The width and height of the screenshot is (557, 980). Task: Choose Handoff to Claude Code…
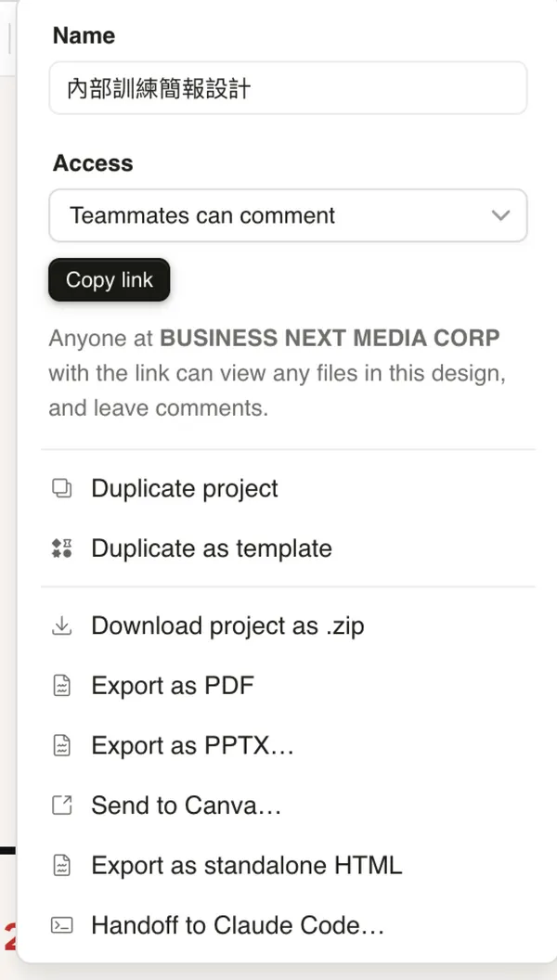point(238,925)
